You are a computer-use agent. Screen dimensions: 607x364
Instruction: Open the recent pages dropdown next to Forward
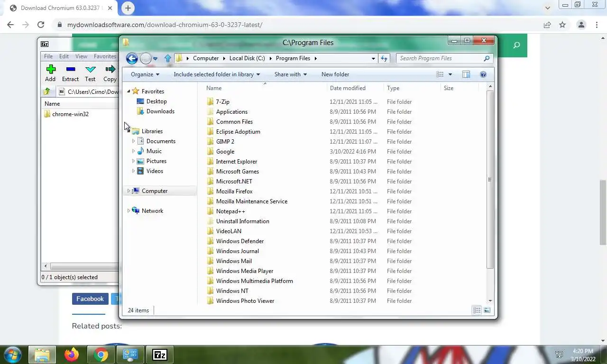(155, 59)
